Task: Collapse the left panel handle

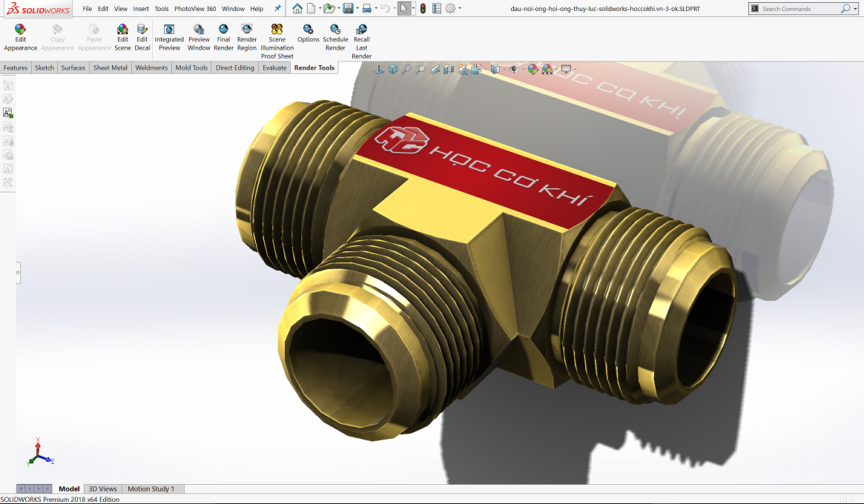Action: click(19, 273)
